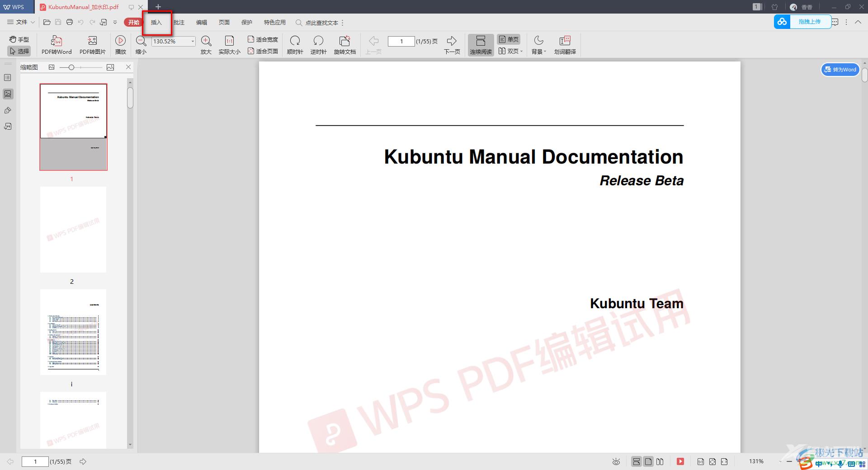This screenshot has height=470, width=868.
Task: Fit page to width (适合宽度)
Action: coord(263,39)
